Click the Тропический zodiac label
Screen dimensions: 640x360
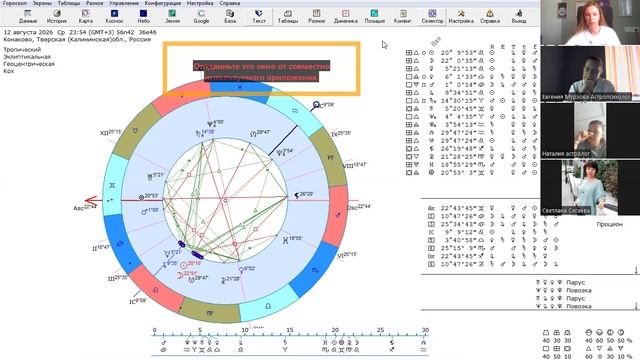(22, 49)
